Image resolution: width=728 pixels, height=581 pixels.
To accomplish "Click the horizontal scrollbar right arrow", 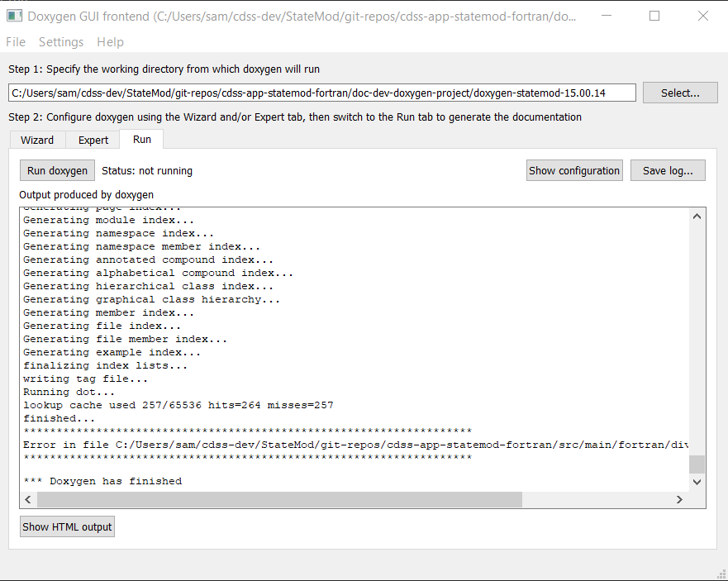I will (x=679, y=499).
